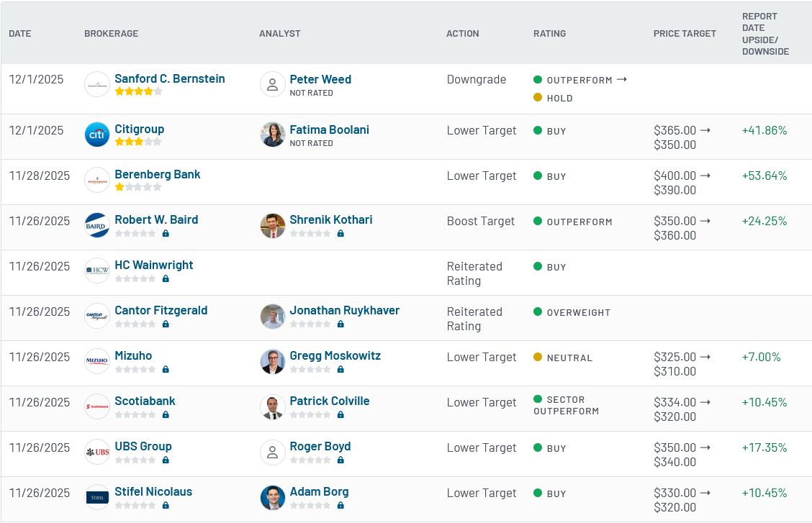Screen dimensions: 812x523
Task: Select the +53.64% upside value for Berenberg
Action: (x=764, y=176)
